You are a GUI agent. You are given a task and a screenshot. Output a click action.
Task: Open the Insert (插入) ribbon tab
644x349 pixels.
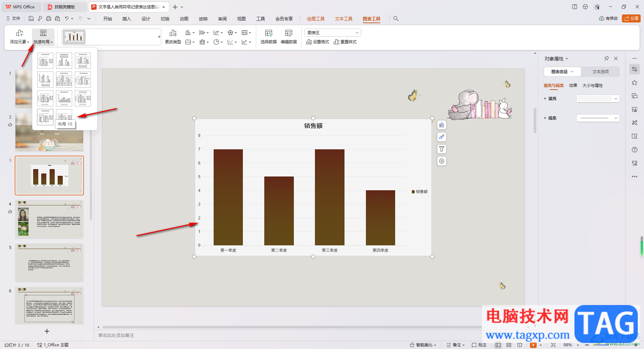126,19
